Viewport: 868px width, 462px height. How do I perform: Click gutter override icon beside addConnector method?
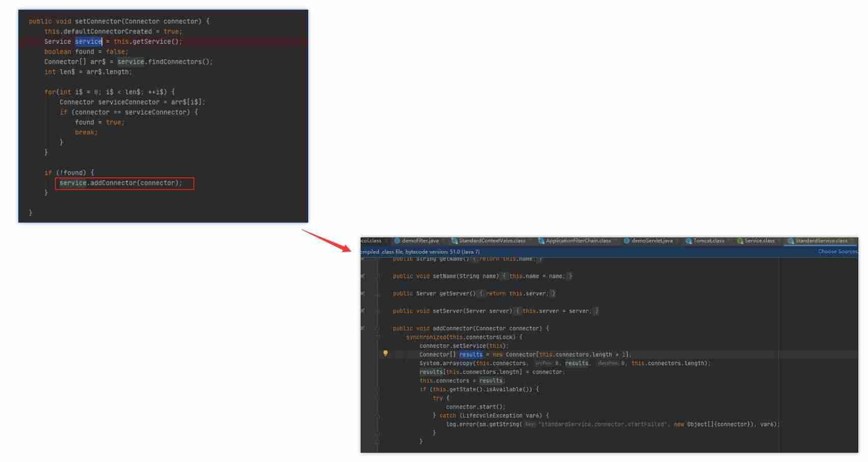coord(363,328)
